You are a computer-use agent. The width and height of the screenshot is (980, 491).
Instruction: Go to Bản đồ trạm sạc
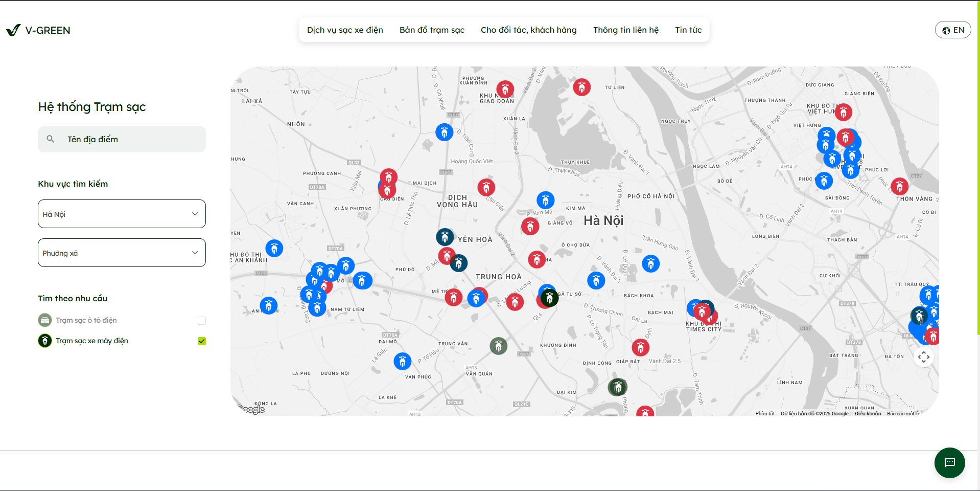pyautogui.click(x=432, y=30)
